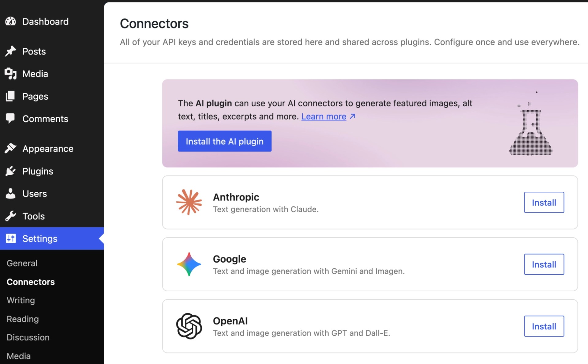This screenshot has height=364, width=588.
Task: Open Reading settings submenu item
Action: tap(23, 319)
